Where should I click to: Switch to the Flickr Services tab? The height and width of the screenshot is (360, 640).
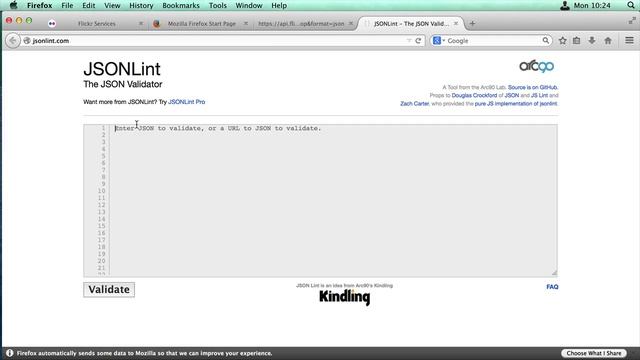tap(97, 24)
